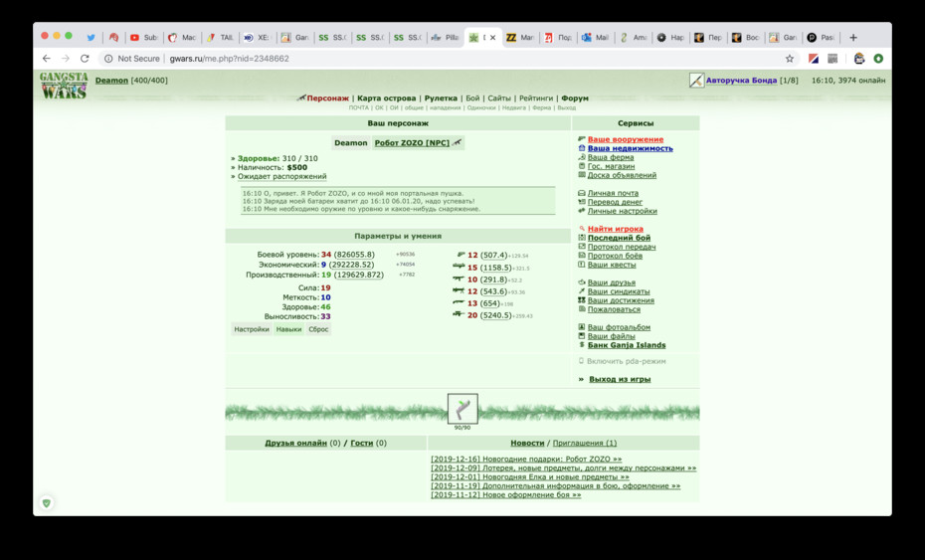Click the Личные настройки icon
Viewport: 925px width, 560px height.
582,211
